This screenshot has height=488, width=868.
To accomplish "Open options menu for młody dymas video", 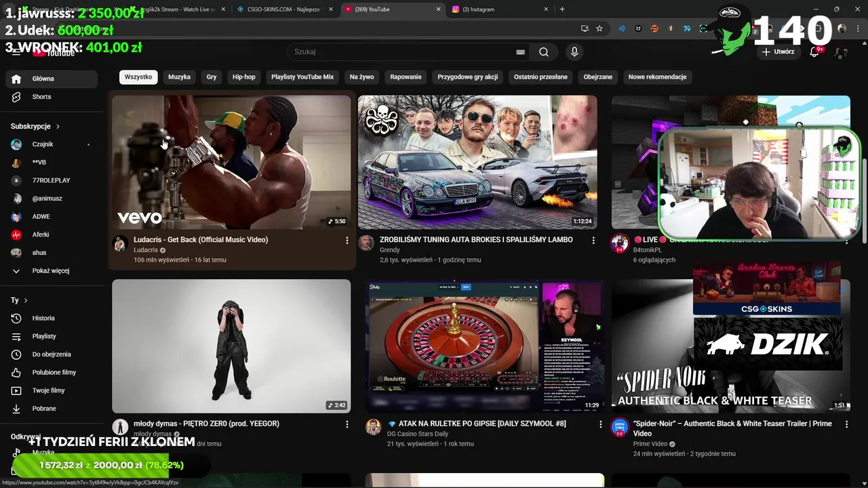I will click(347, 424).
